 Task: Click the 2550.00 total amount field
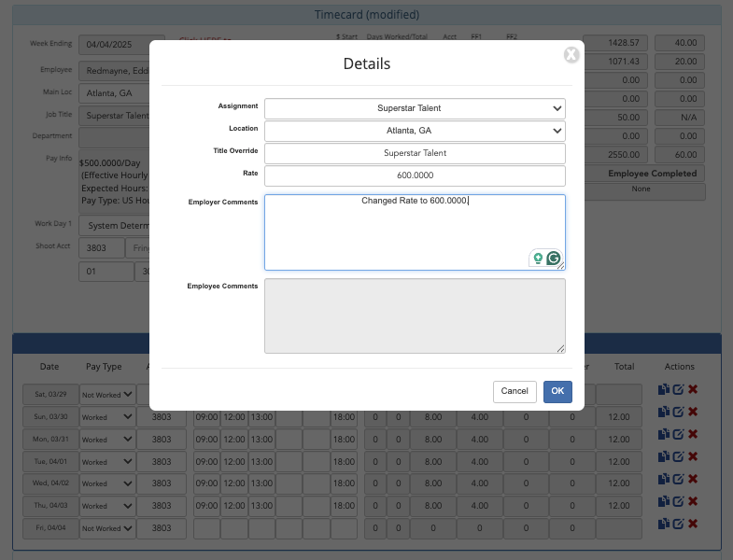[615, 155]
